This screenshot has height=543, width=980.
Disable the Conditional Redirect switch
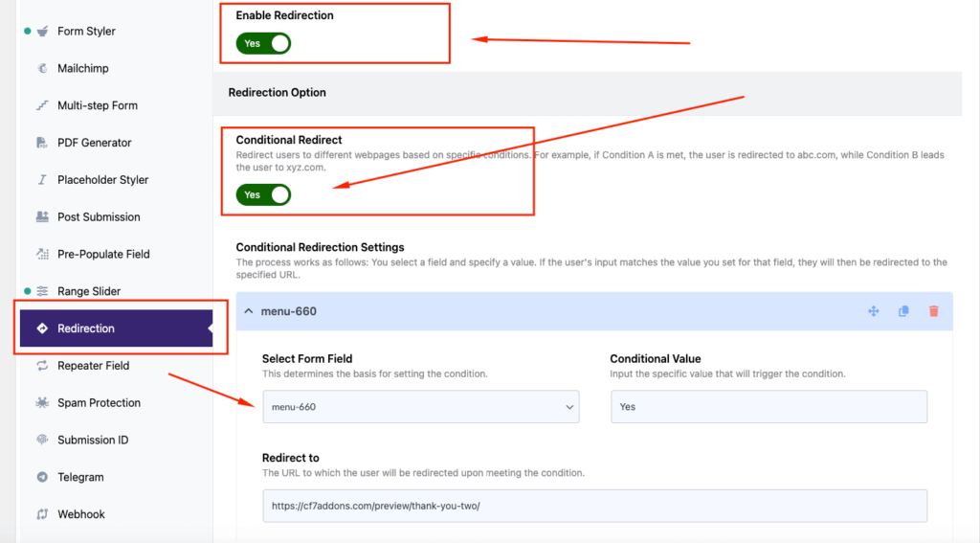tap(263, 194)
